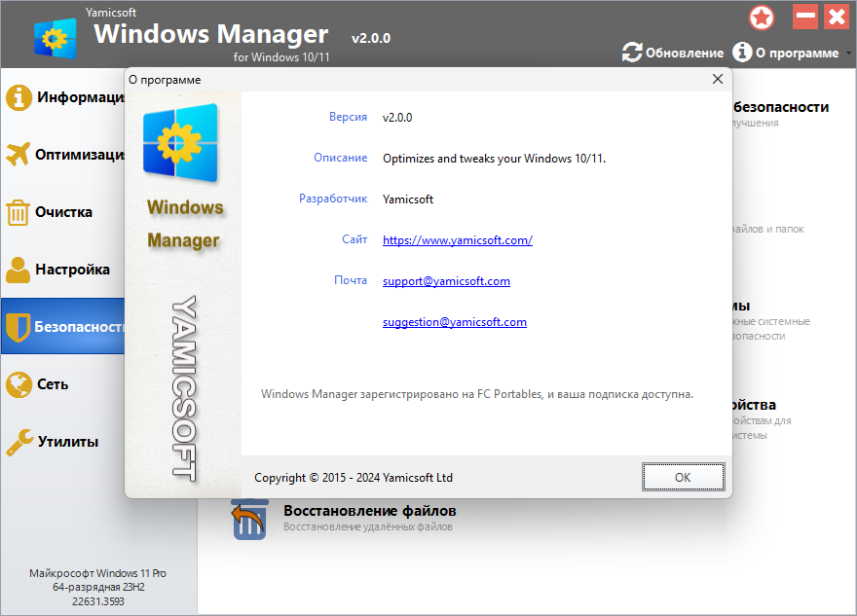Click the 'for Windows 10/11' subtitle
857x616 pixels.
click(x=281, y=57)
